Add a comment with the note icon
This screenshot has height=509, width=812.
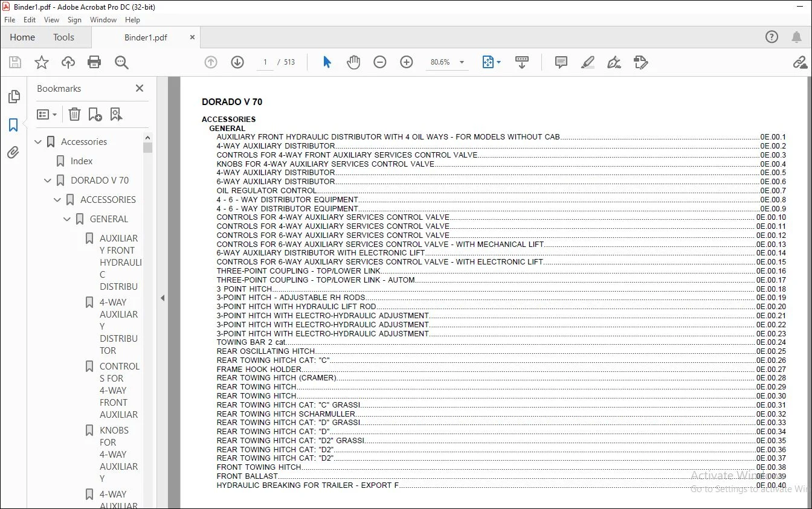click(561, 62)
